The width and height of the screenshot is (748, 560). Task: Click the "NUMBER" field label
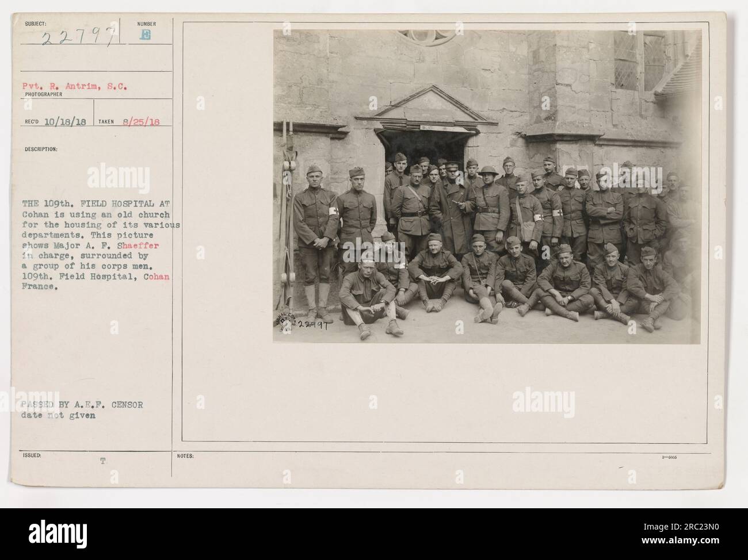tap(147, 24)
